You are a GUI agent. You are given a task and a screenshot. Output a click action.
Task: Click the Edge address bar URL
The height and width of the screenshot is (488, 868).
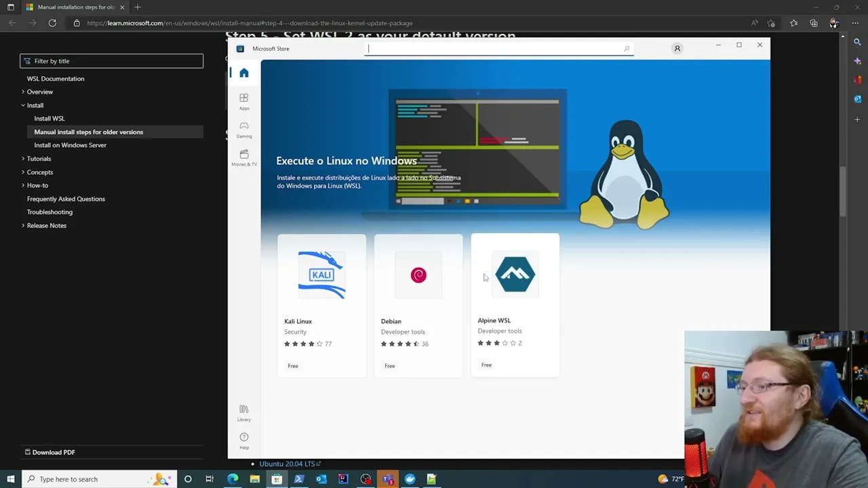point(250,23)
